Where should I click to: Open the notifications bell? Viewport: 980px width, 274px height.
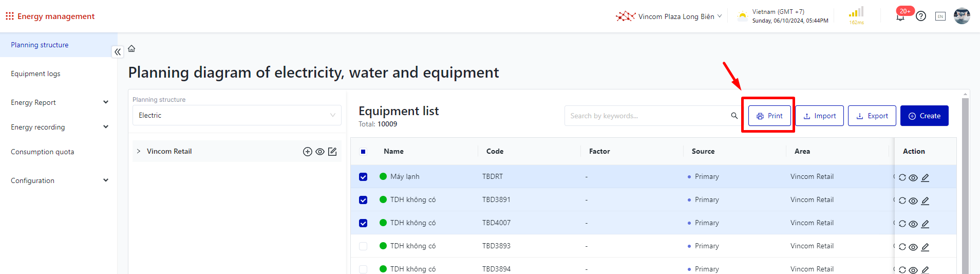pyautogui.click(x=900, y=17)
